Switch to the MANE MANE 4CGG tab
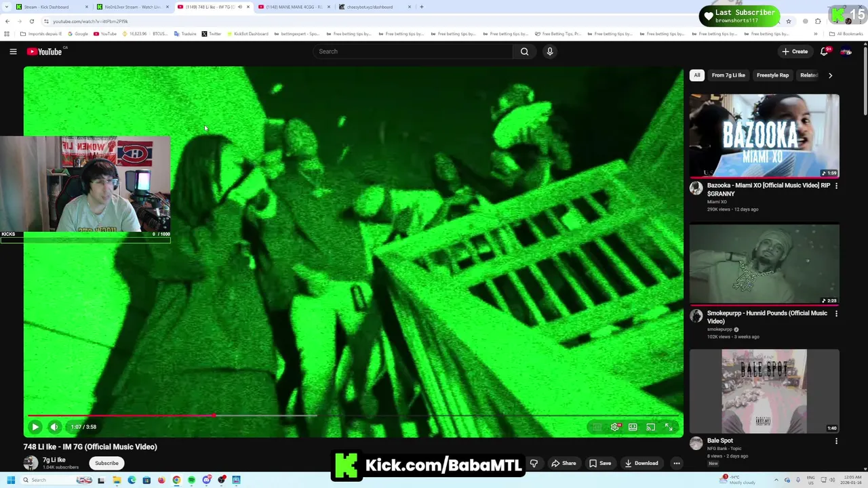Viewport: 868px width, 488px height. click(294, 7)
